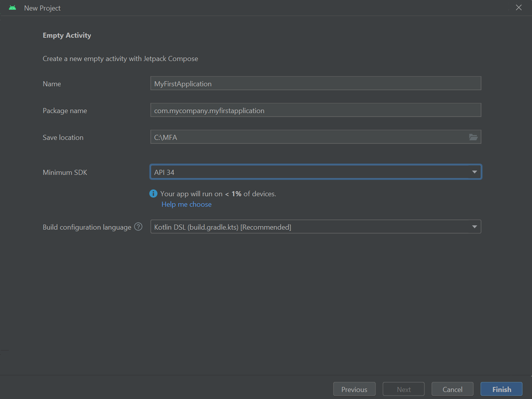This screenshot has width=532, height=399.
Task: Open the Help me choose link
Action: [x=187, y=205]
